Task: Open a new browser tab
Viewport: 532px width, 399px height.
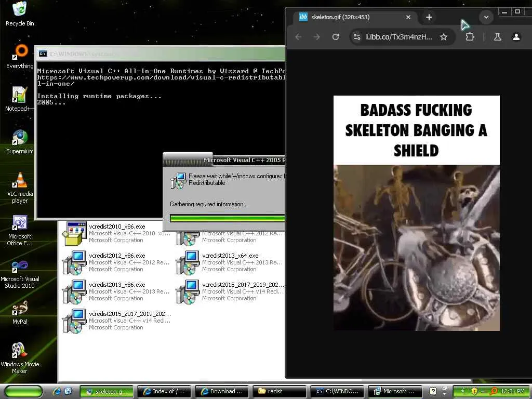Action: pos(429,17)
